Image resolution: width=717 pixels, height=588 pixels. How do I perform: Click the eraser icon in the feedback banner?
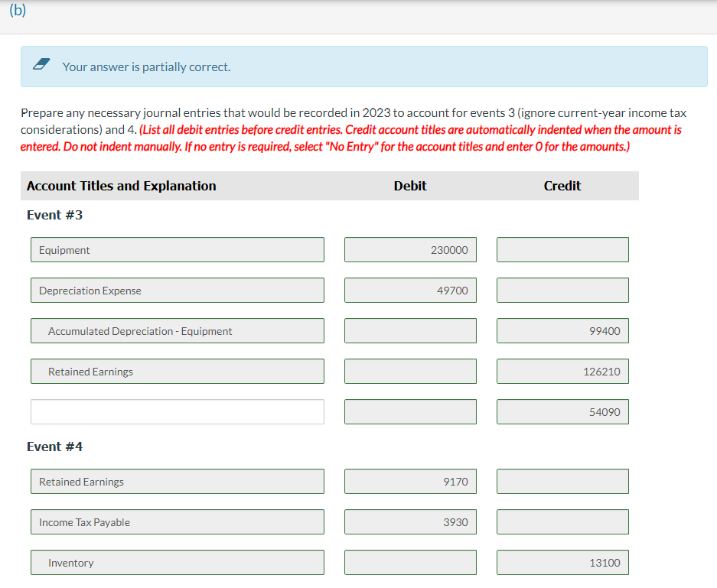41,67
